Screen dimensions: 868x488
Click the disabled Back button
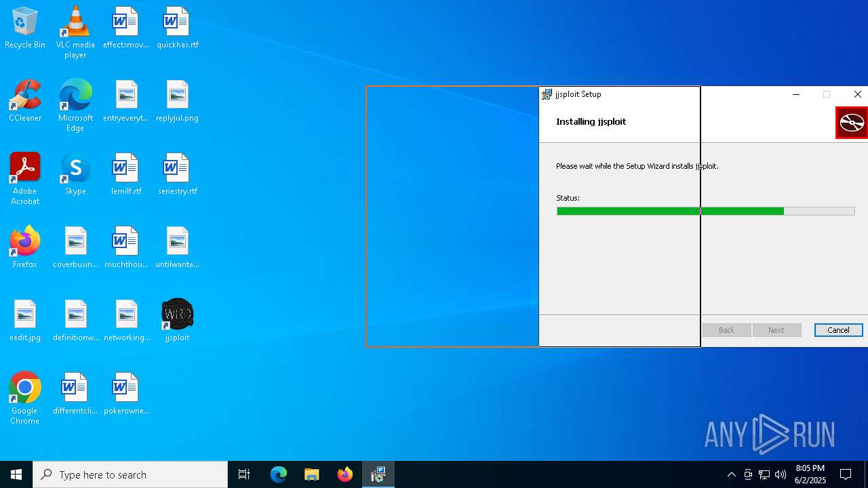[726, 330]
